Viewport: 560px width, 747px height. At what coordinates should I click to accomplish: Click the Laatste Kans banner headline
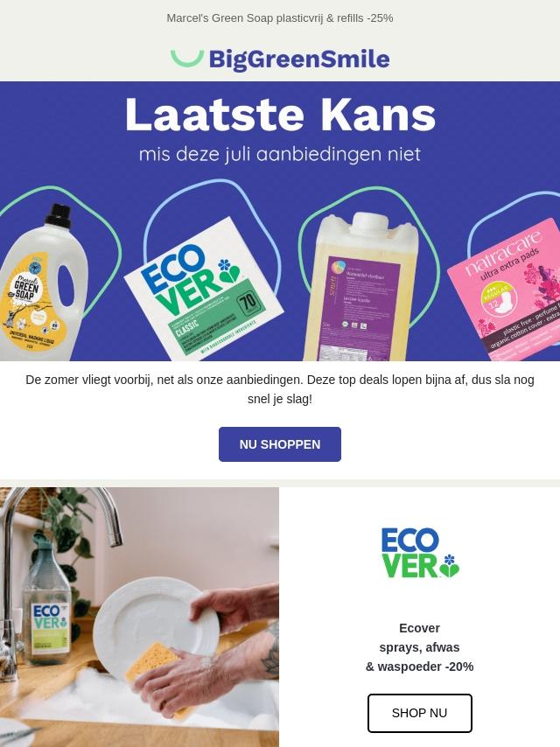(x=280, y=115)
